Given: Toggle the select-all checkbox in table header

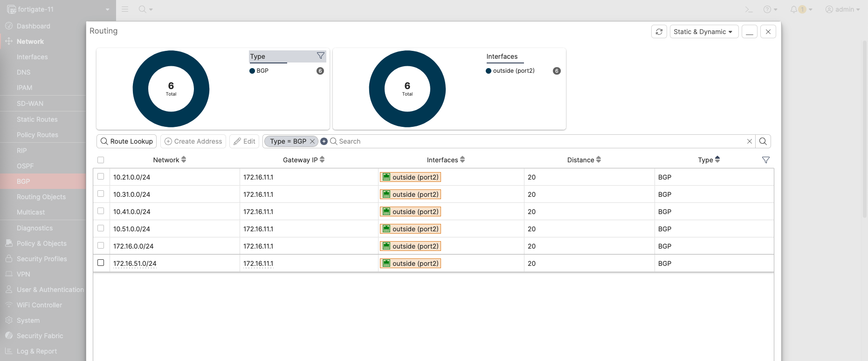Looking at the screenshot, I should (101, 160).
